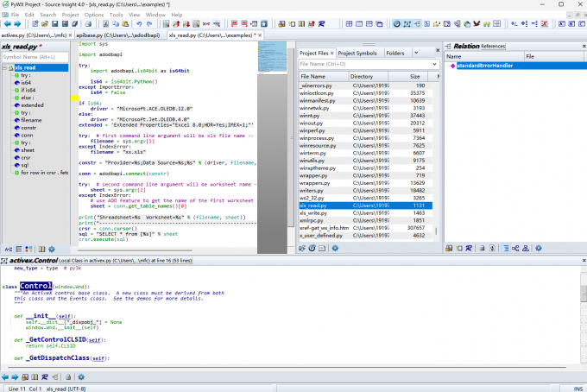
Task: Click the red X toolbar icon
Action: [x=545, y=24]
